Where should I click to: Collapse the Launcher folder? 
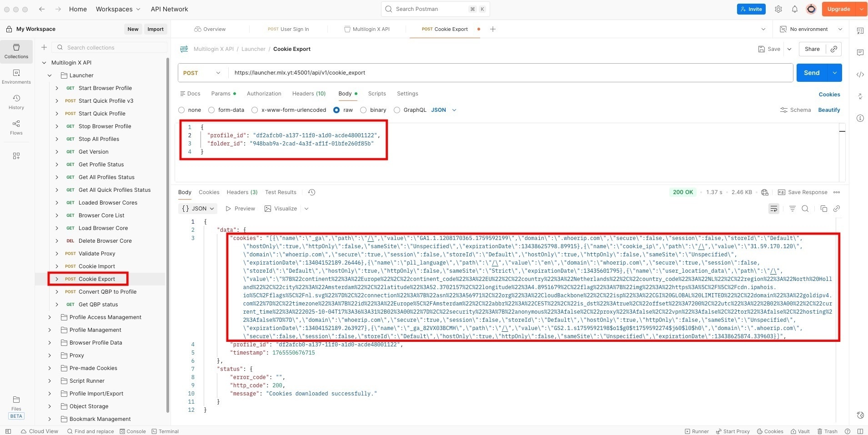coord(50,75)
